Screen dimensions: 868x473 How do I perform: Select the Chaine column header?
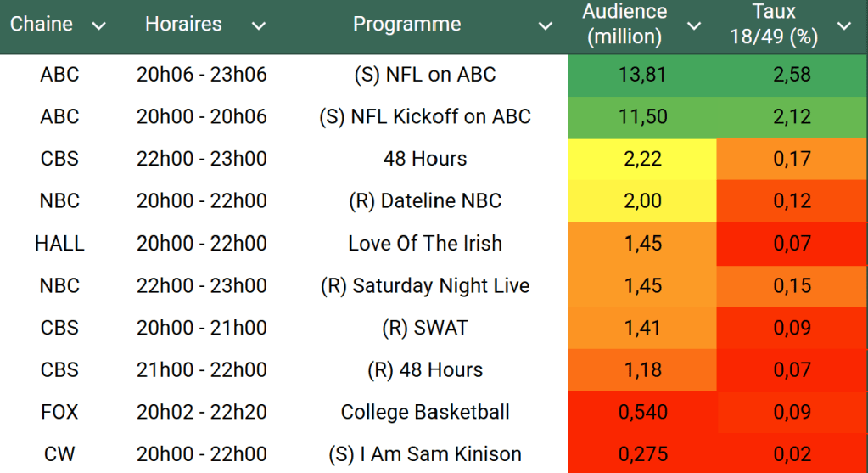(42, 25)
